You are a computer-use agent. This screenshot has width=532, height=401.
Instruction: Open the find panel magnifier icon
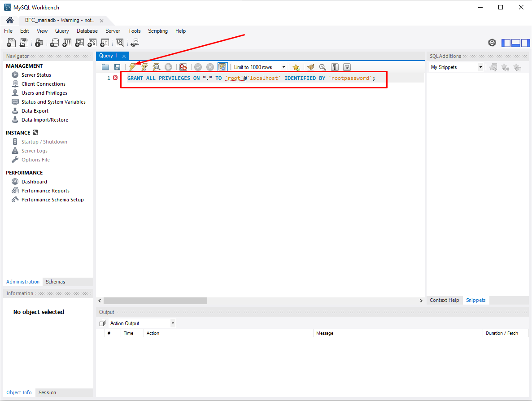[x=323, y=67]
